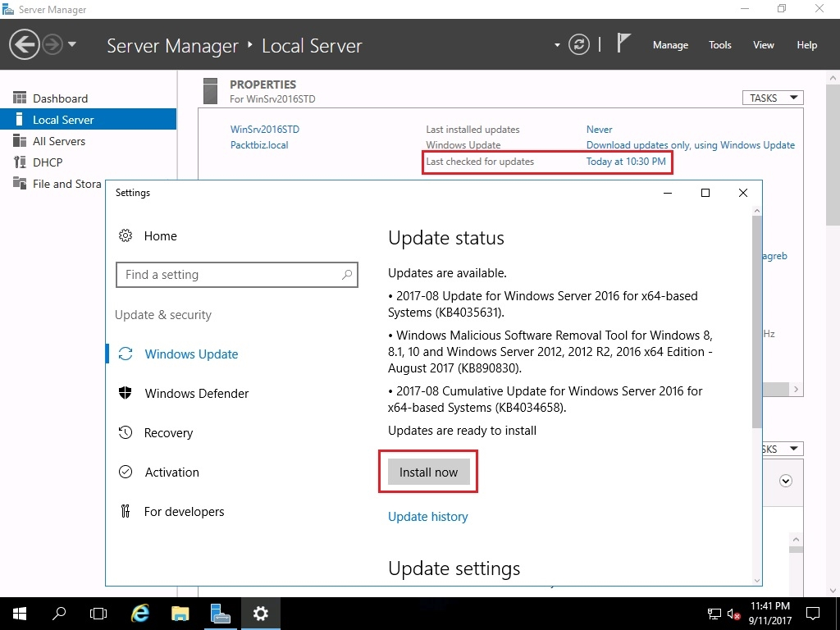The height and width of the screenshot is (630, 840).
Task: Launch Internet Explorer from the taskbar
Action: click(141, 613)
